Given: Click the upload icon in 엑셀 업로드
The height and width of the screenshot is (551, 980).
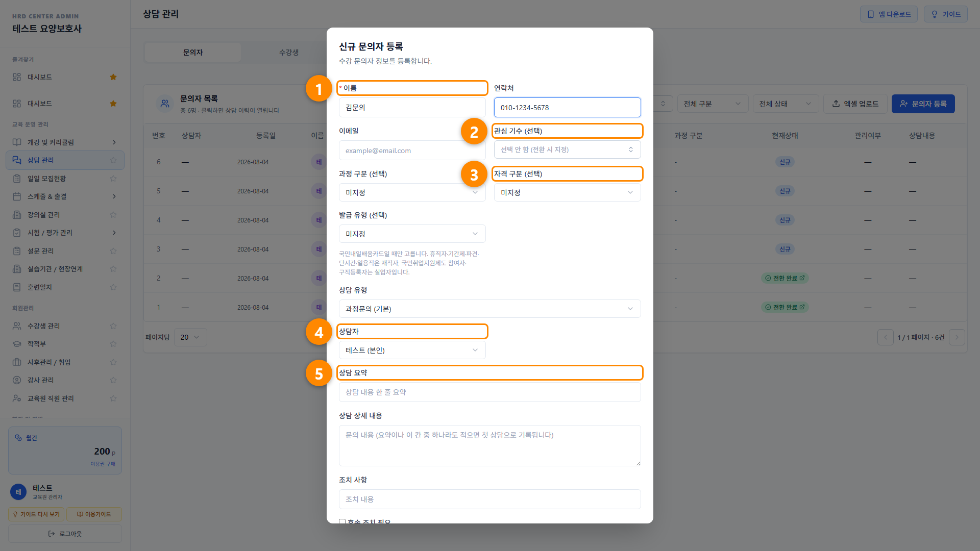Looking at the screenshot, I should pyautogui.click(x=836, y=104).
